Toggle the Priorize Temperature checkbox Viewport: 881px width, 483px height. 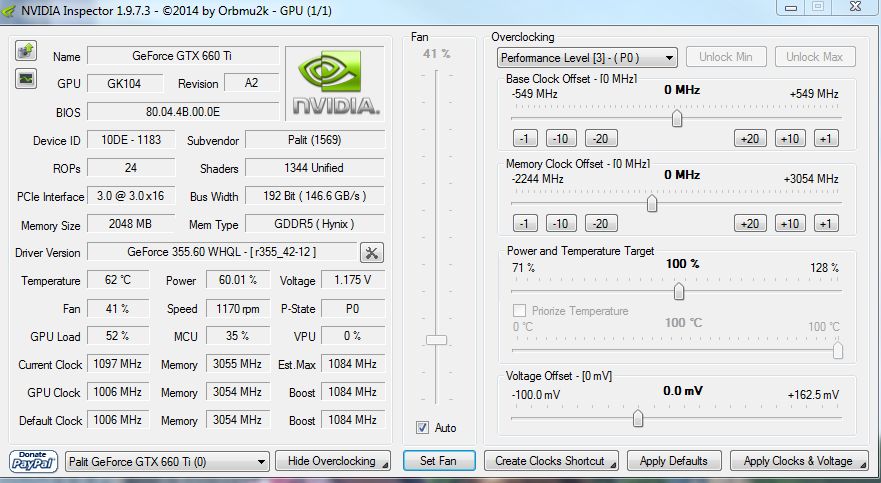(x=520, y=311)
